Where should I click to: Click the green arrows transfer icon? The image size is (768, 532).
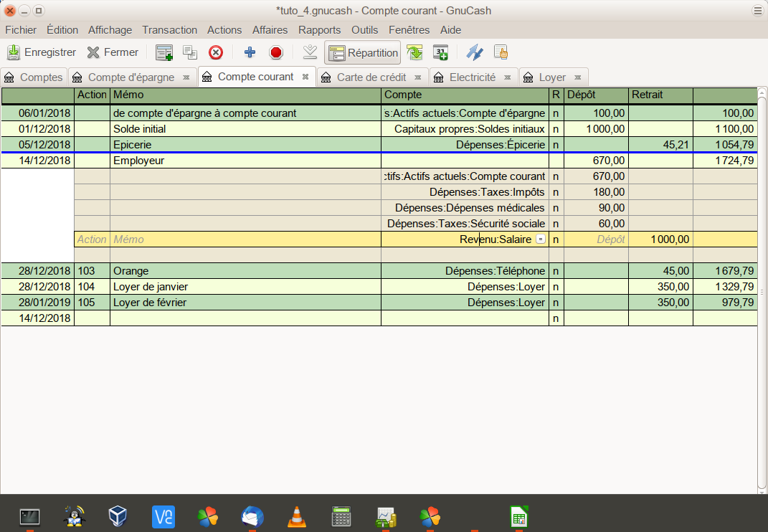point(414,52)
